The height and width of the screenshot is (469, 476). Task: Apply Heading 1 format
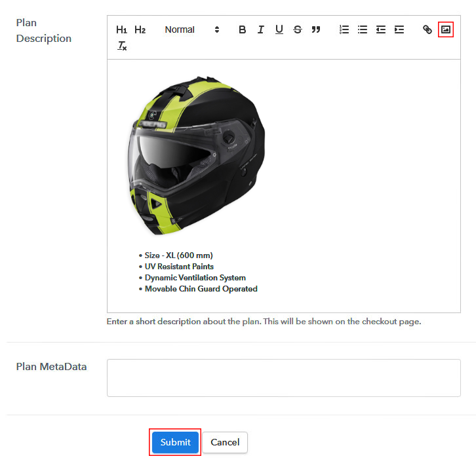click(121, 29)
